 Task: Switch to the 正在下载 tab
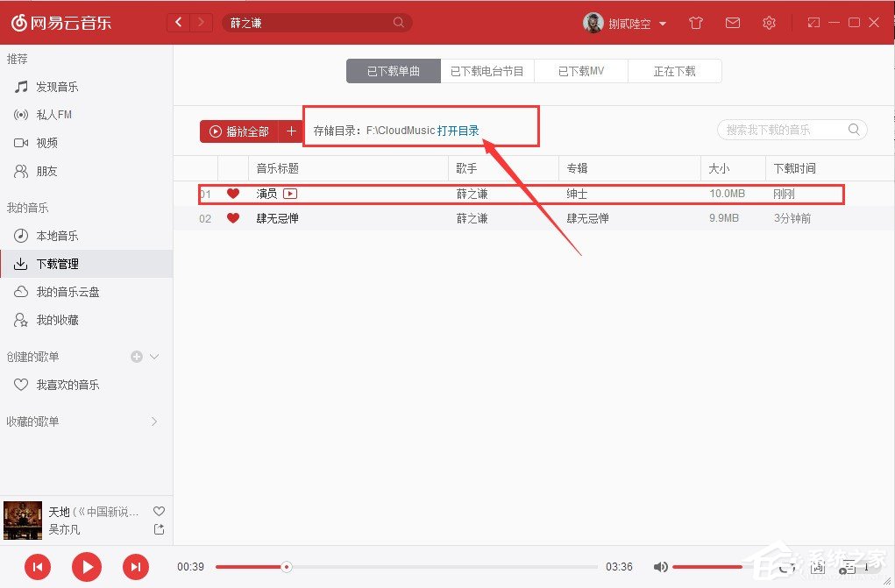click(x=675, y=70)
